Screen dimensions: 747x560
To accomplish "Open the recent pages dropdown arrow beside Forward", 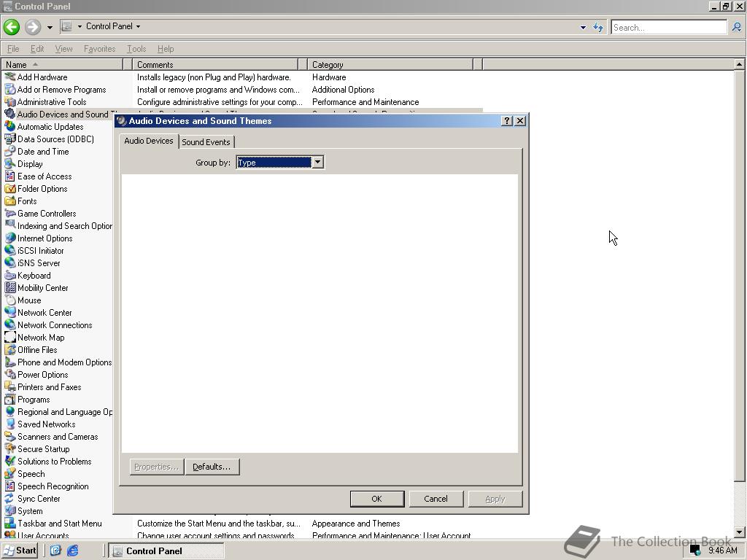I will (x=50, y=27).
